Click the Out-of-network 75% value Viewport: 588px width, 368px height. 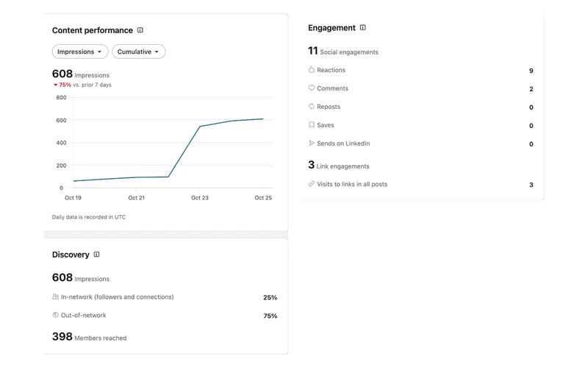(x=270, y=316)
